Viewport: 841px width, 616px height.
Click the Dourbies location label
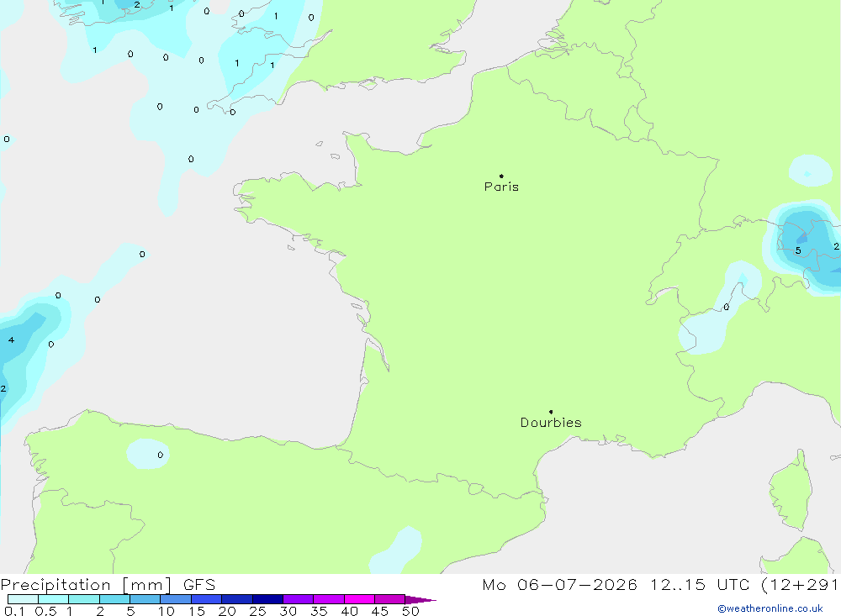[x=551, y=423]
